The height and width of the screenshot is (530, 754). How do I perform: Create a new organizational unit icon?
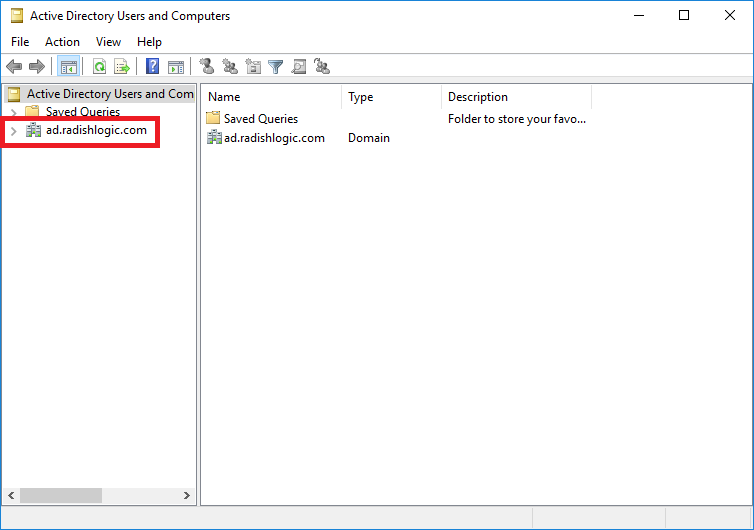(253, 66)
